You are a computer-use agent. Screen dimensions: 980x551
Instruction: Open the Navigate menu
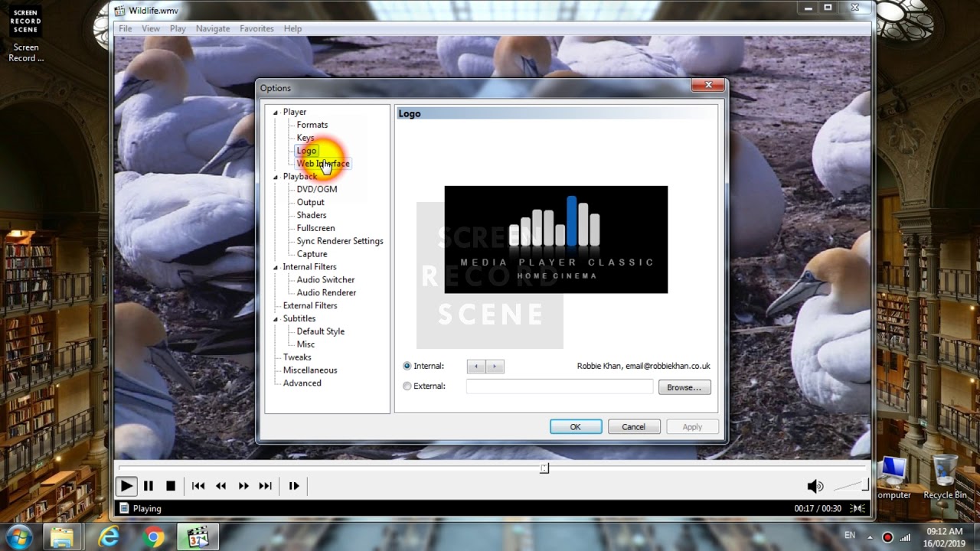pyautogui.click(x=213, y=28)
